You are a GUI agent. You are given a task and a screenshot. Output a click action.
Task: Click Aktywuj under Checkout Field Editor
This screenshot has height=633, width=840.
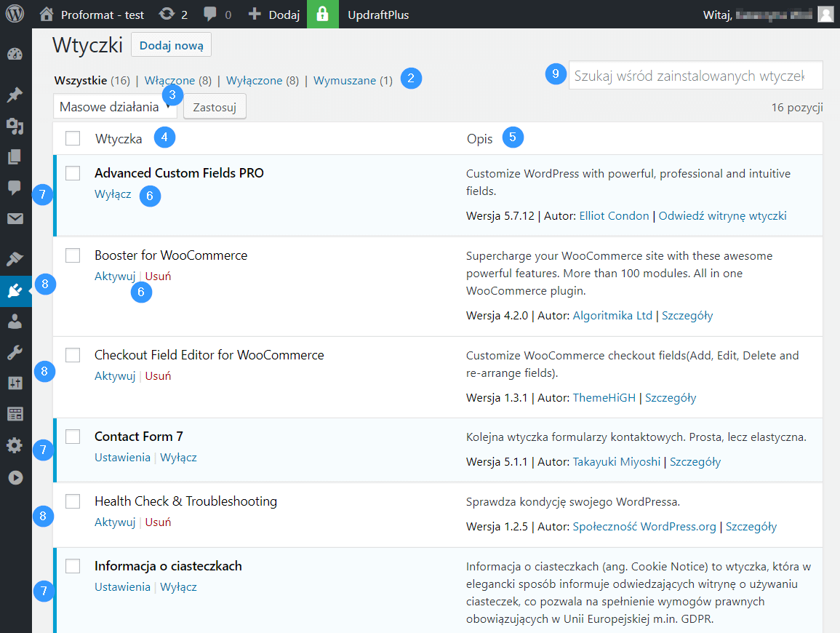coord(115,375)
